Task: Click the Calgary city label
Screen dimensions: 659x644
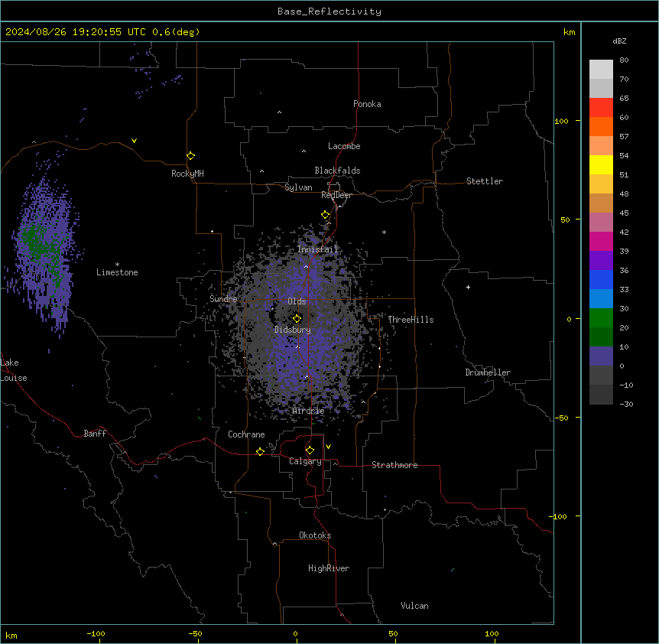Action: 305,461
